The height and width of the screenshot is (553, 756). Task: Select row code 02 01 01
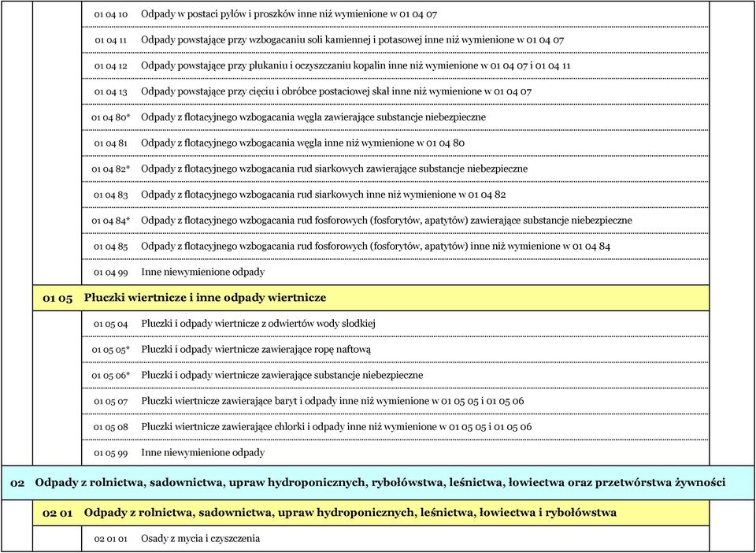click(x=111, y=539)
